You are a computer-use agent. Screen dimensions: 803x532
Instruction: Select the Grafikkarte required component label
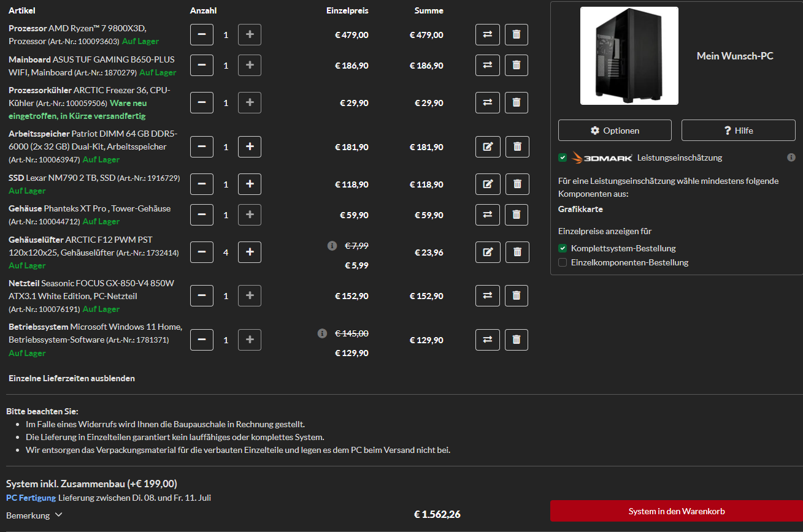point(580,209)
